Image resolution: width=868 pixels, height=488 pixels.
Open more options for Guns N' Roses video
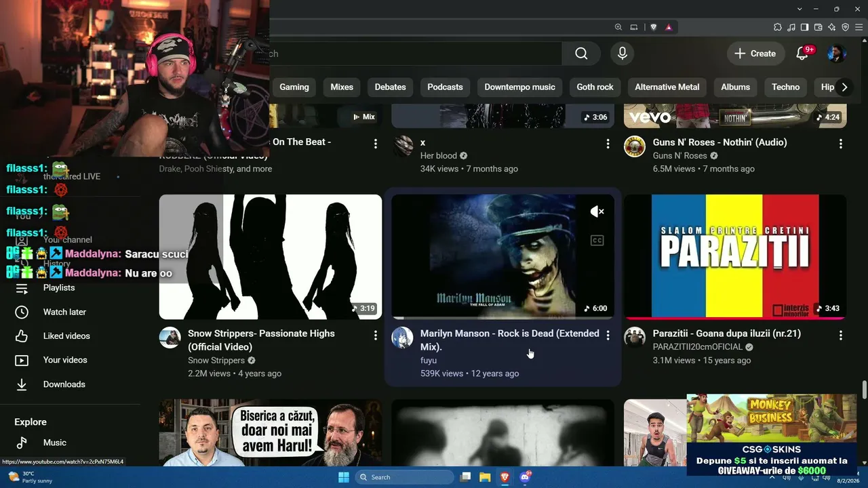(x=841, y=144)
